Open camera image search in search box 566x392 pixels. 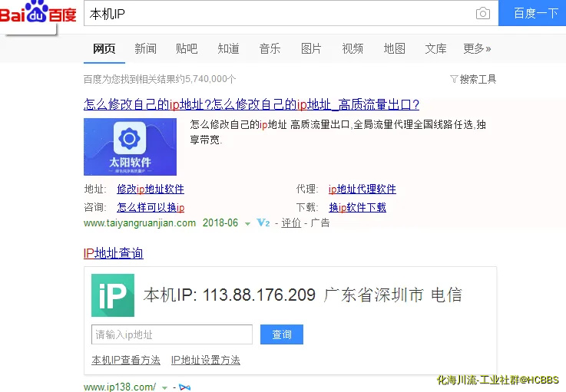click(x=482, y=14)
